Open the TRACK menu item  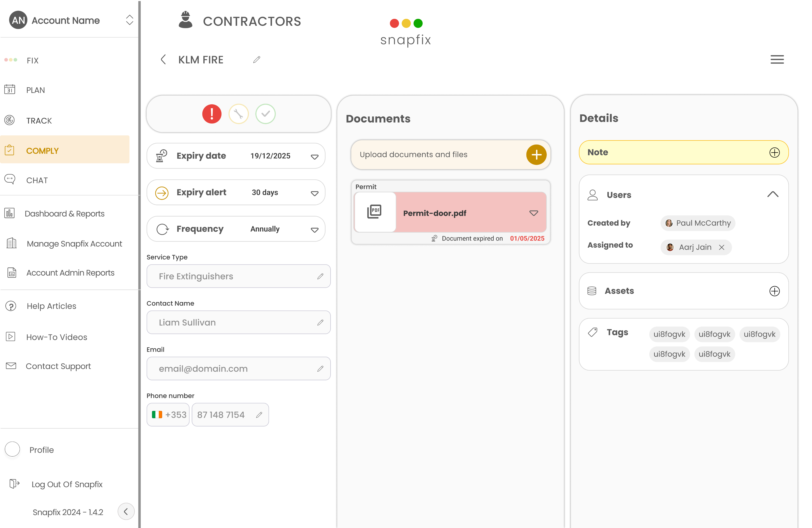(x=39, y=121)
